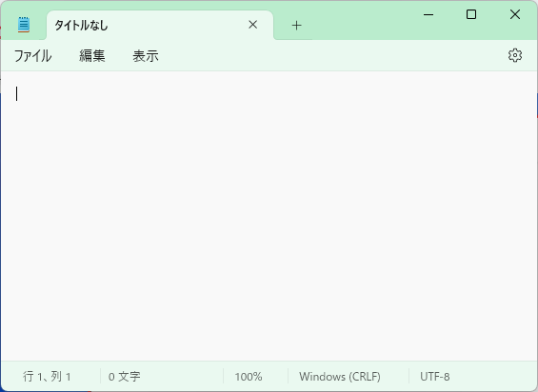Viewport: 538px width, 392px height.
Task: Open the ファイル menu
Action: [x=33, y=56]
